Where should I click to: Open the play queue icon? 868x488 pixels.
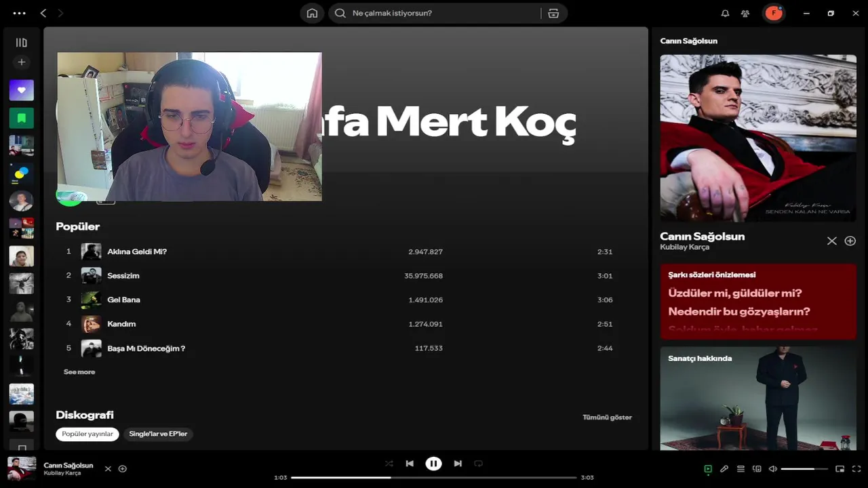point(741,469)
